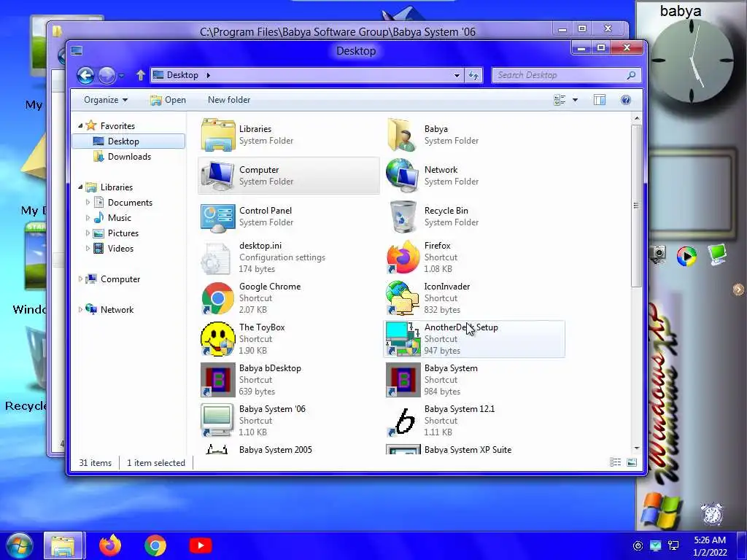This screenshot has width=747, height=560.
Task: Select Pictures library in sidebar
Action: [x=116, y=233]
